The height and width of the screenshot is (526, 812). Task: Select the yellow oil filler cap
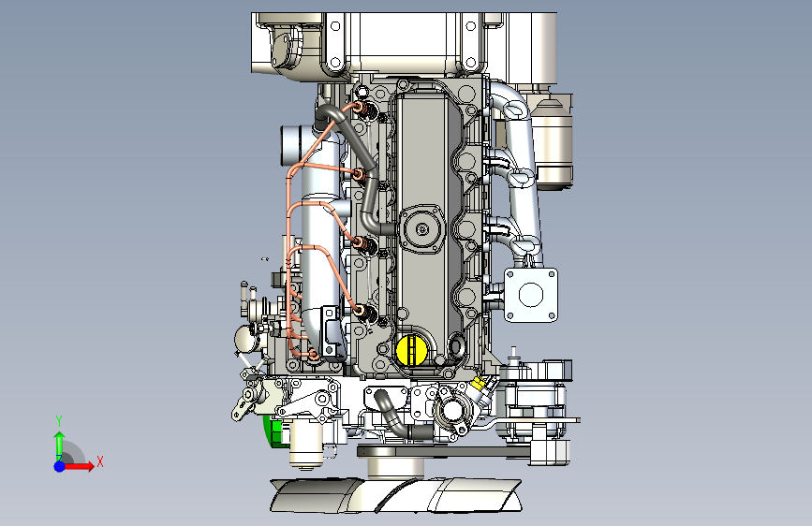point(412,350)
